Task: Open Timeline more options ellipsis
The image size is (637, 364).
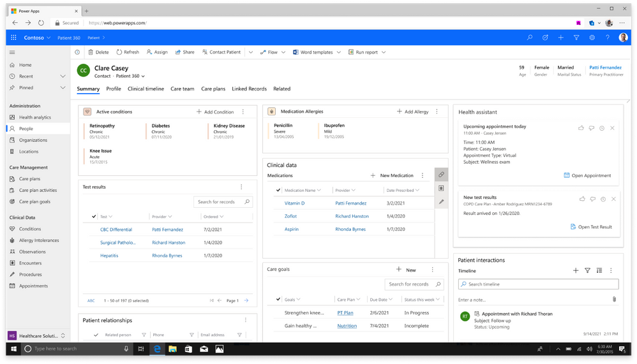Action: [611, 270]
